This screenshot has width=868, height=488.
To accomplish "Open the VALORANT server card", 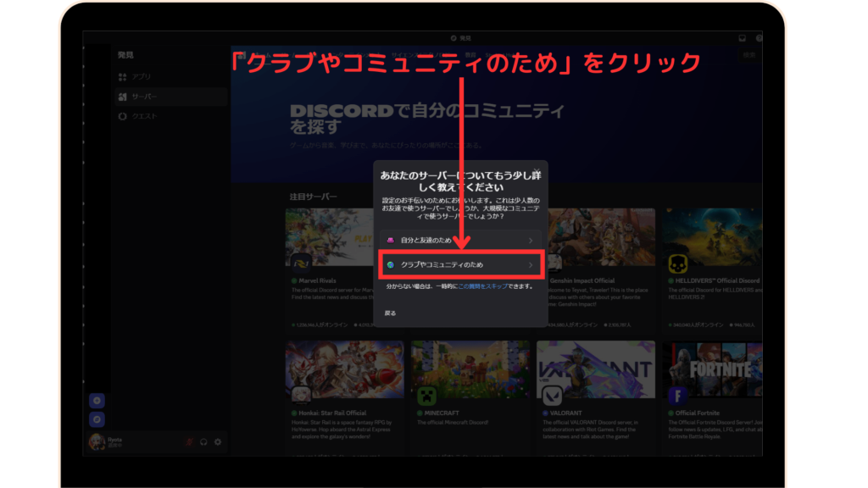I will coord(596,398).
